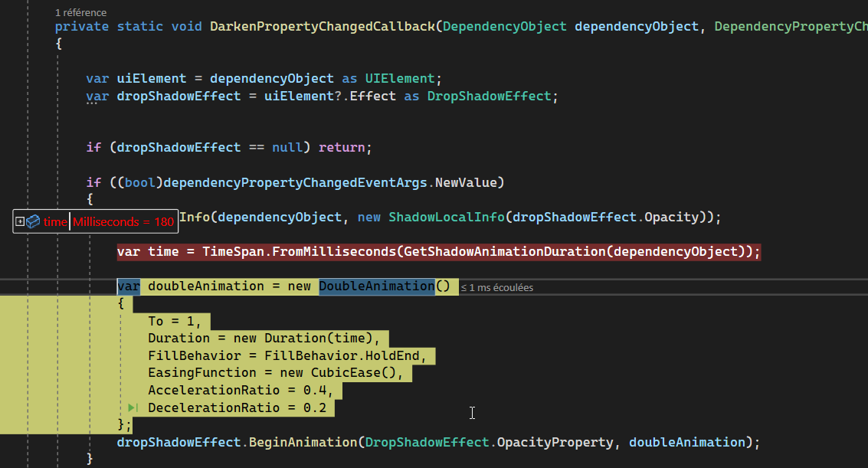Click 'bool' cast keyword
The height and width of the screenshot is (468, 868).
[139, 182]
